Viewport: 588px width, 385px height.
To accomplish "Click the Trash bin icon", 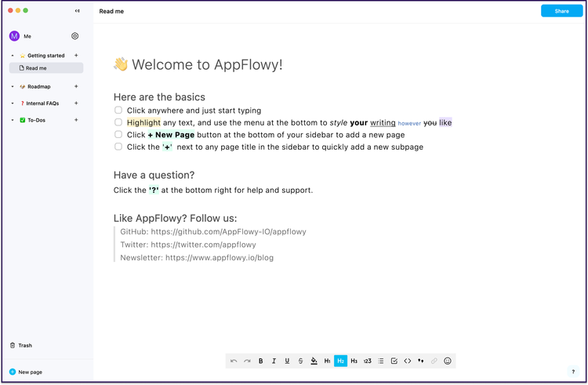I will point(13,345).
